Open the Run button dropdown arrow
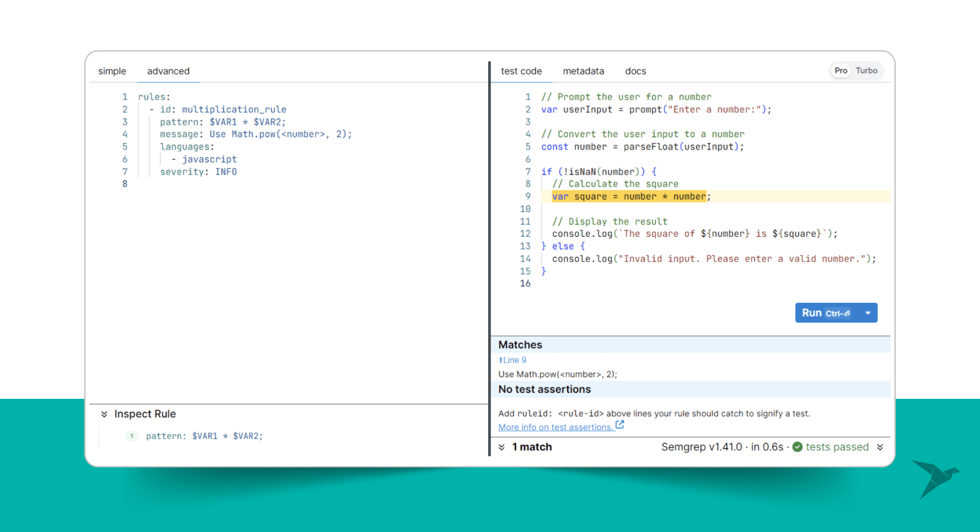 coord(868,313)
